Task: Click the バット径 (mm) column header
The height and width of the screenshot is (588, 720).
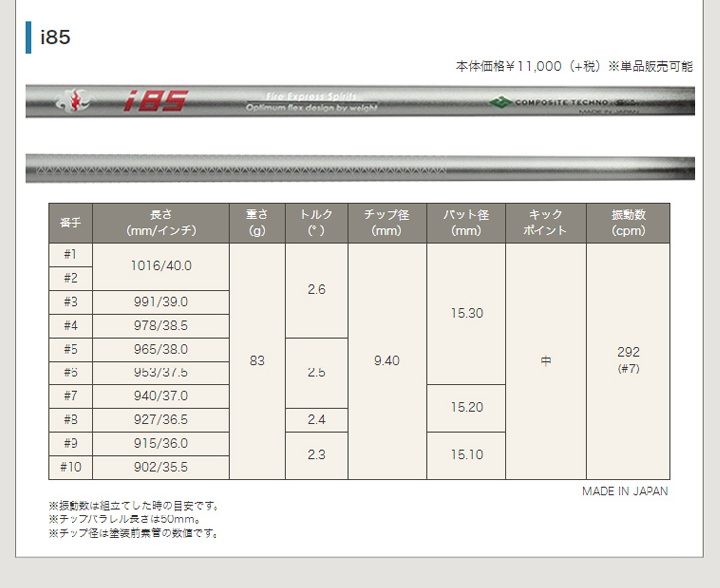Action: pos(466,223)
